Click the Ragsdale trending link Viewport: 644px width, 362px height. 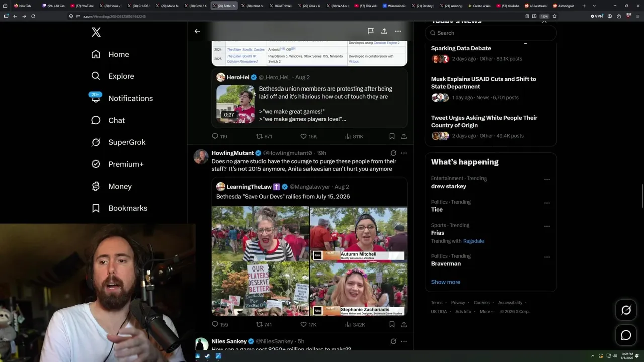(473, 241)
